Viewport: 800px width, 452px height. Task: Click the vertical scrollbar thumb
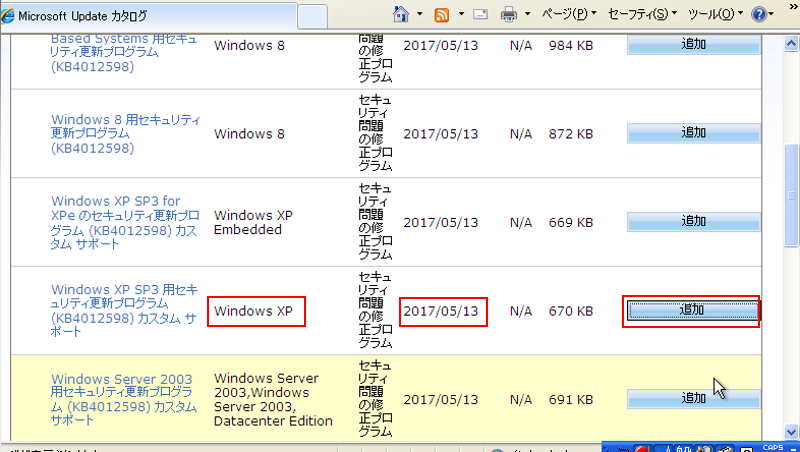(x=791, y=195)
